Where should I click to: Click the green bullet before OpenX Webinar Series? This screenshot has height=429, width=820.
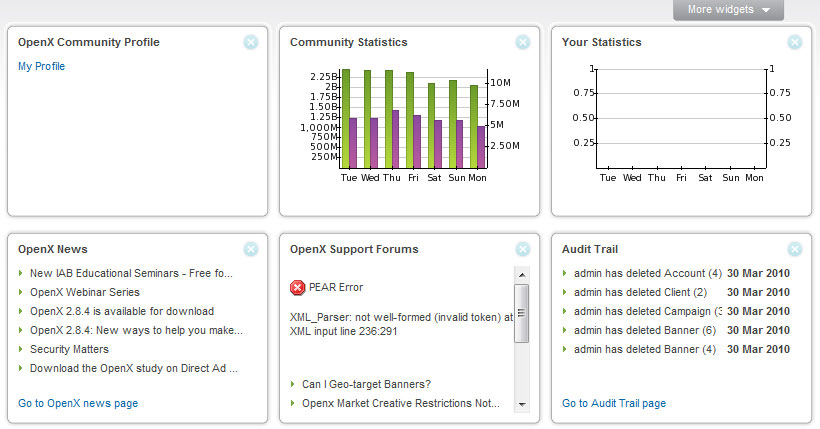tap(20, 292)
